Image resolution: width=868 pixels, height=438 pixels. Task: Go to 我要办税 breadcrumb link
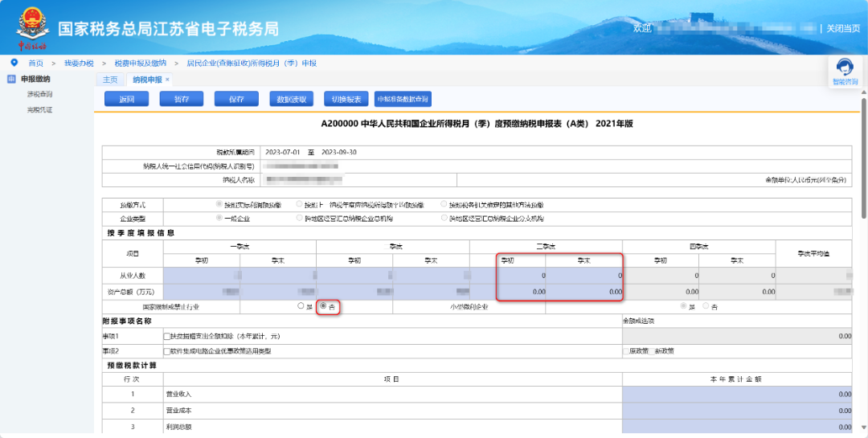79,63
